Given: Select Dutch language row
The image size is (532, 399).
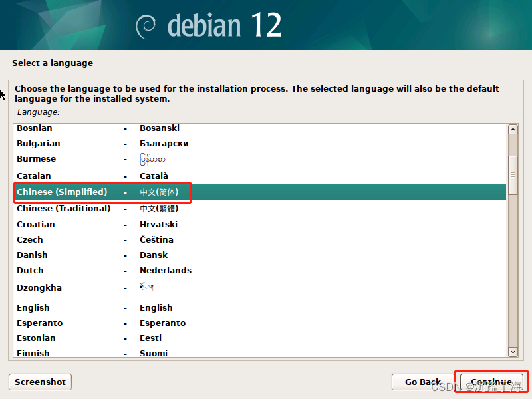Looking at the screenshot, I should (260, 270).
